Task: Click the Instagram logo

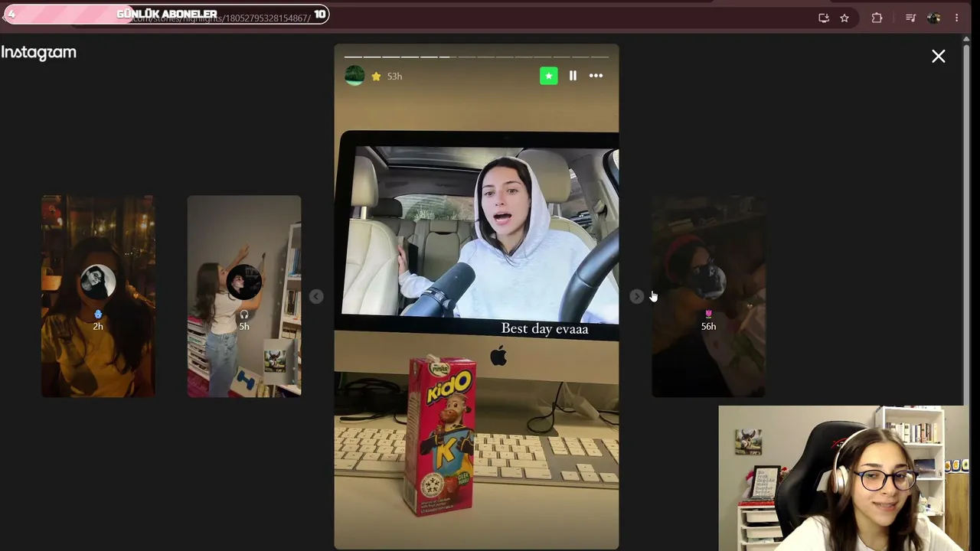Action: tap(38, 53)
